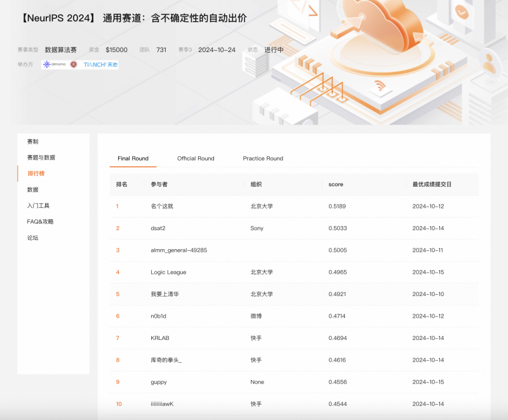Click participant iiiiiiiiawK
The image size is (508, 420).
[x=162, y=404]
